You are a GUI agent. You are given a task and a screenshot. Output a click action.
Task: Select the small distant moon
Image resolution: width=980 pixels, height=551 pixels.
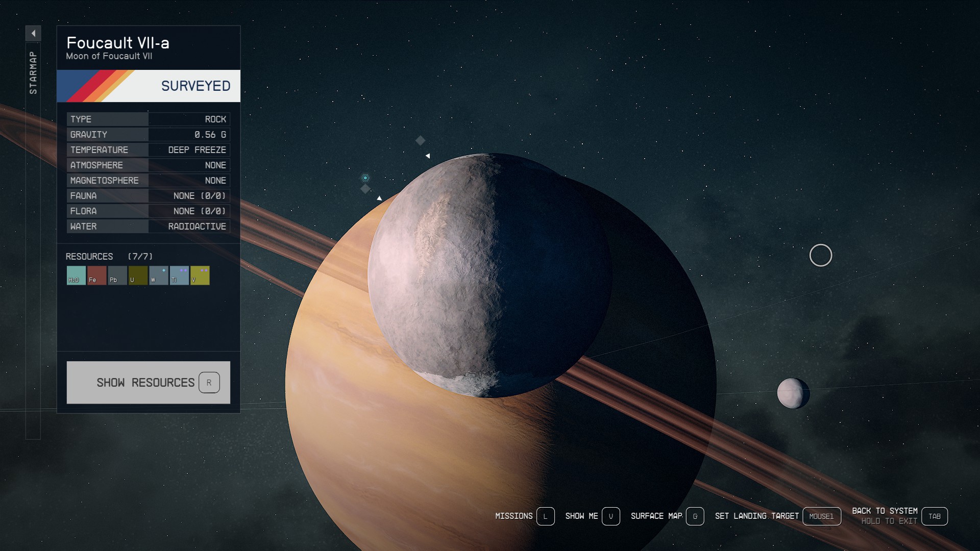pyautogui.click(x=793, y=393)
